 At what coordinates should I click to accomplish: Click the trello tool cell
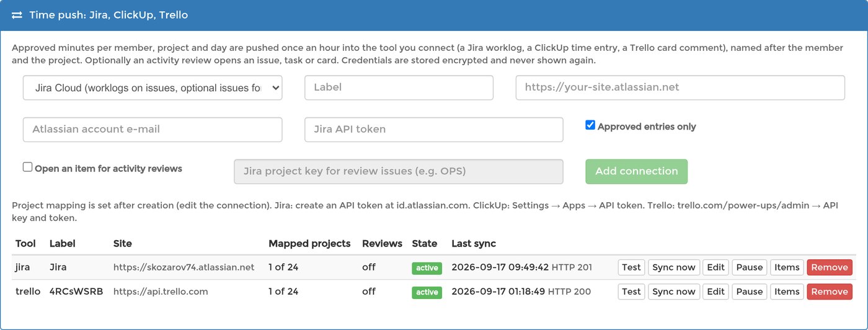tap(28, 292)
